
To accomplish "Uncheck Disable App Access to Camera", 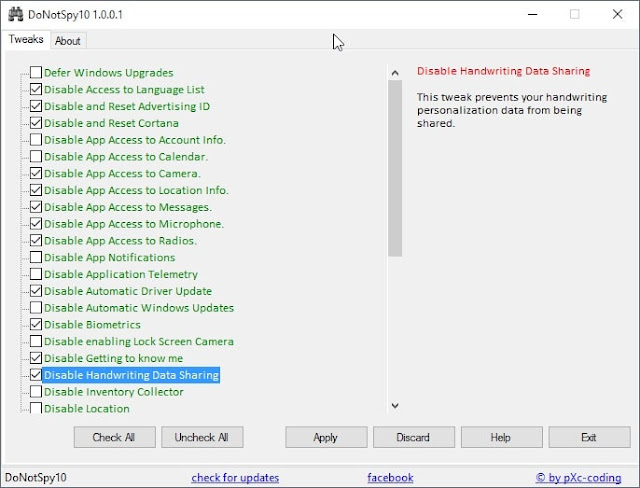I will [36, 173].
